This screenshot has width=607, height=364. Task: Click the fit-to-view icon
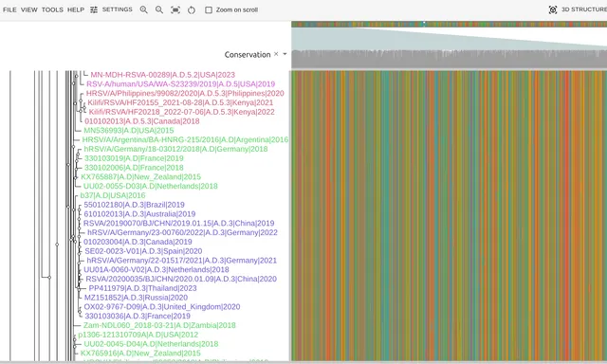tap(175, 9)
